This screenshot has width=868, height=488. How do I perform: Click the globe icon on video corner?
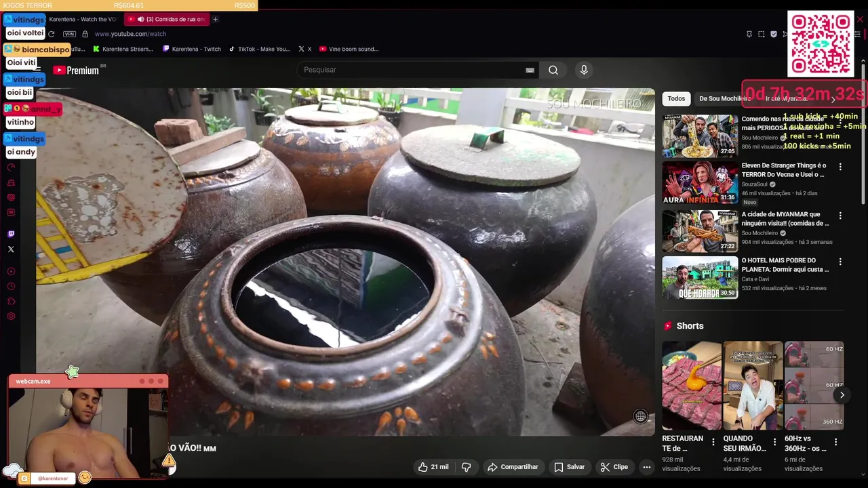click(640, 416)
